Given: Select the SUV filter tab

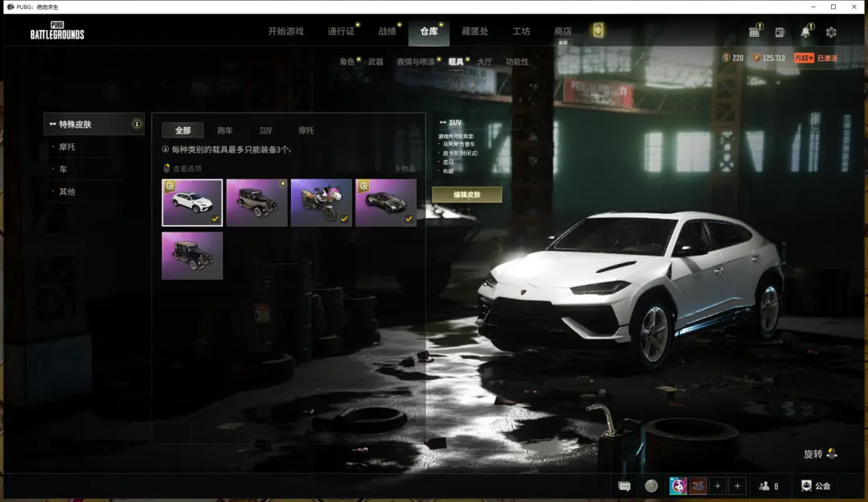Looking at the screenshot, I should point(266,130).
